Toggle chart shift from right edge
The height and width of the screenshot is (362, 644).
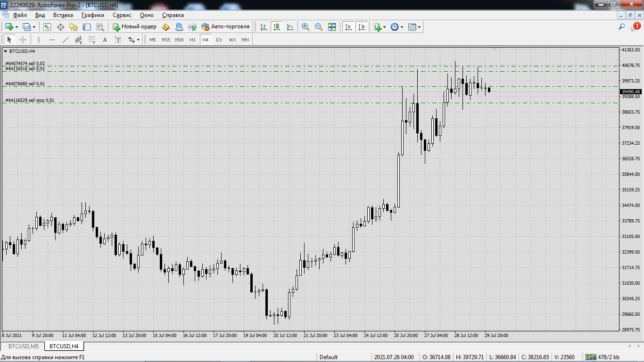pos(362,27)
